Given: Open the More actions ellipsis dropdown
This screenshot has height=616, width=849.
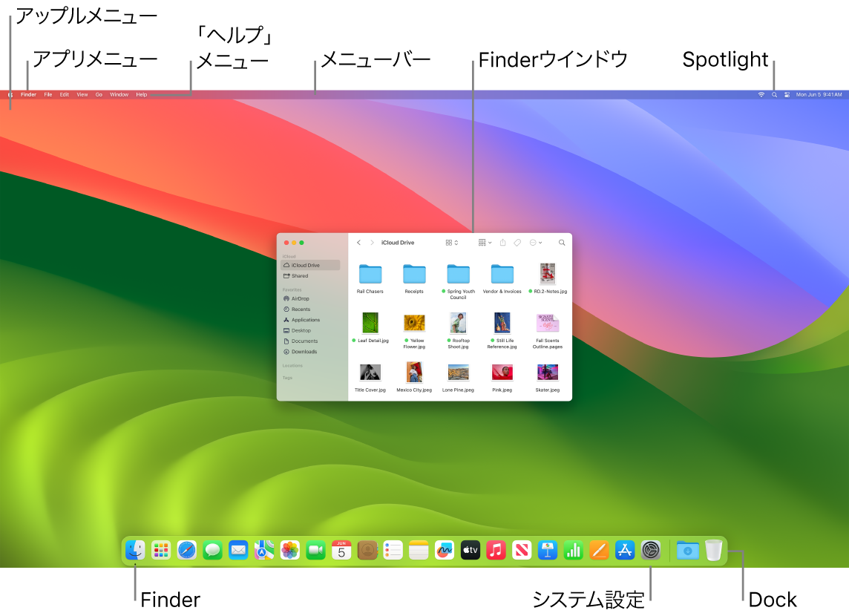Looking at the screenshot, I should [536, 243].
